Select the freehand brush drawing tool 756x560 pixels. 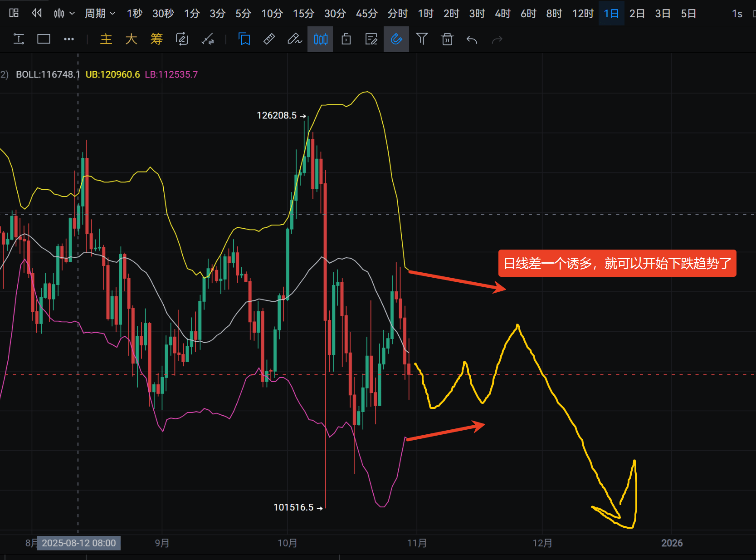[x=294, y=39]
